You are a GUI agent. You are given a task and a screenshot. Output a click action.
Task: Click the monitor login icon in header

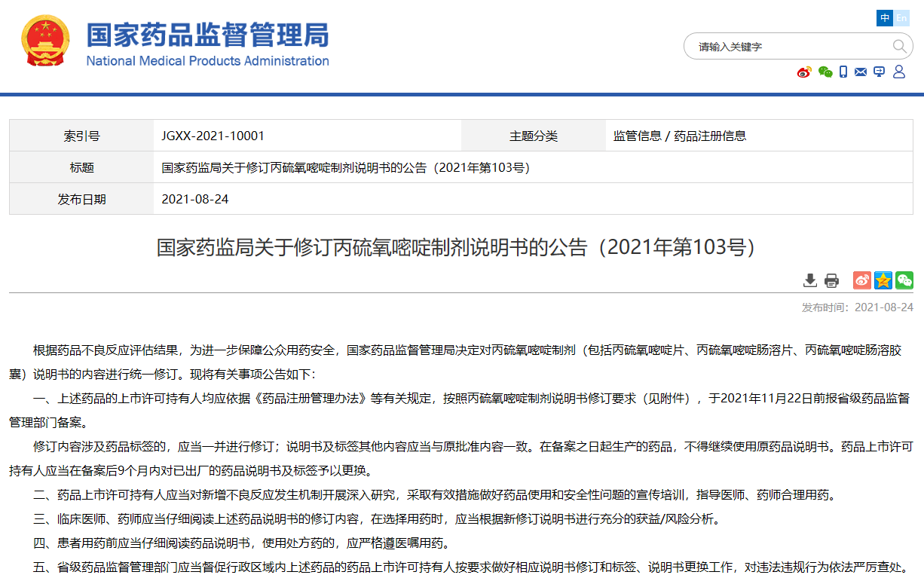click(879, 72)
